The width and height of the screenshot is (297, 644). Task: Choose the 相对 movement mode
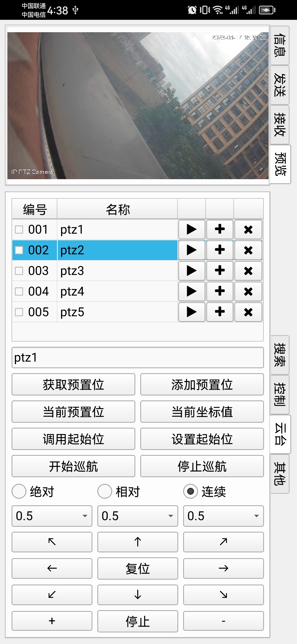point(105,492)
